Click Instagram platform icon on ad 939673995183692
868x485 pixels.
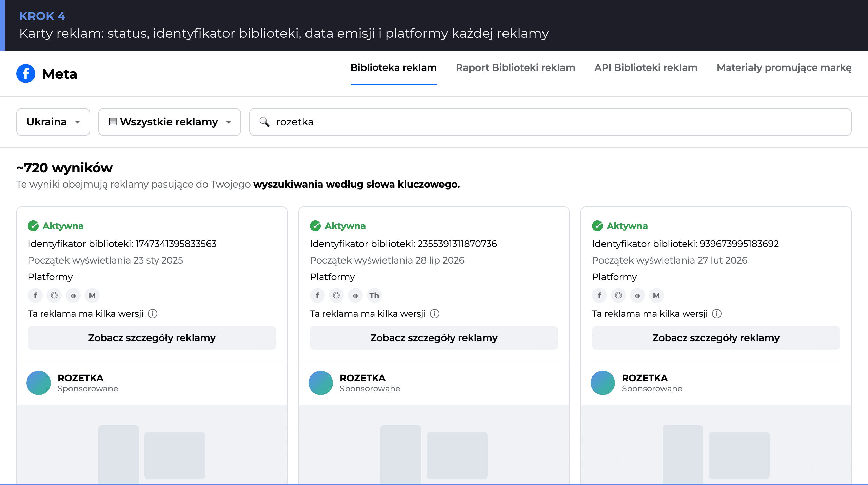618,295
